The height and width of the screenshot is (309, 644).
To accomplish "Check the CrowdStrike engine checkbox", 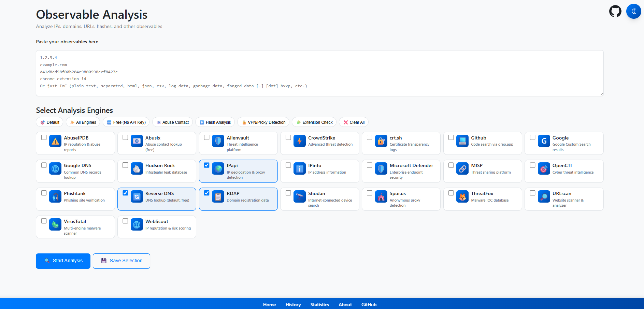I will point(288,137).
